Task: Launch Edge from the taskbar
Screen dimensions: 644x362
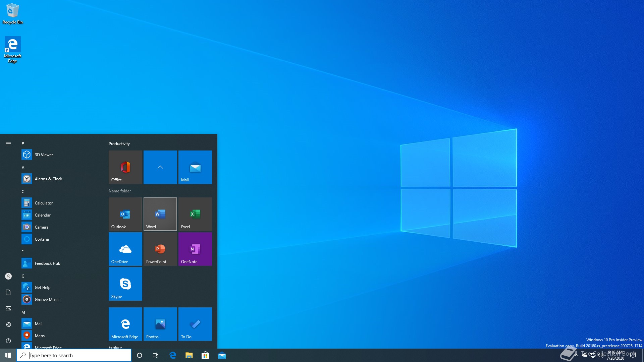Action: pos(173,355)
